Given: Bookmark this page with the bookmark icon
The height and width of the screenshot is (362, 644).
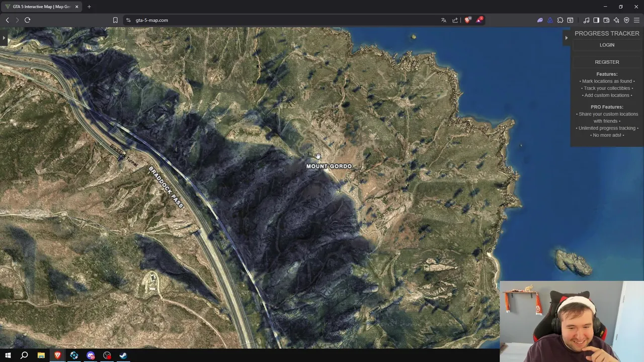Looking at the screenshot, I should [115, 20].
